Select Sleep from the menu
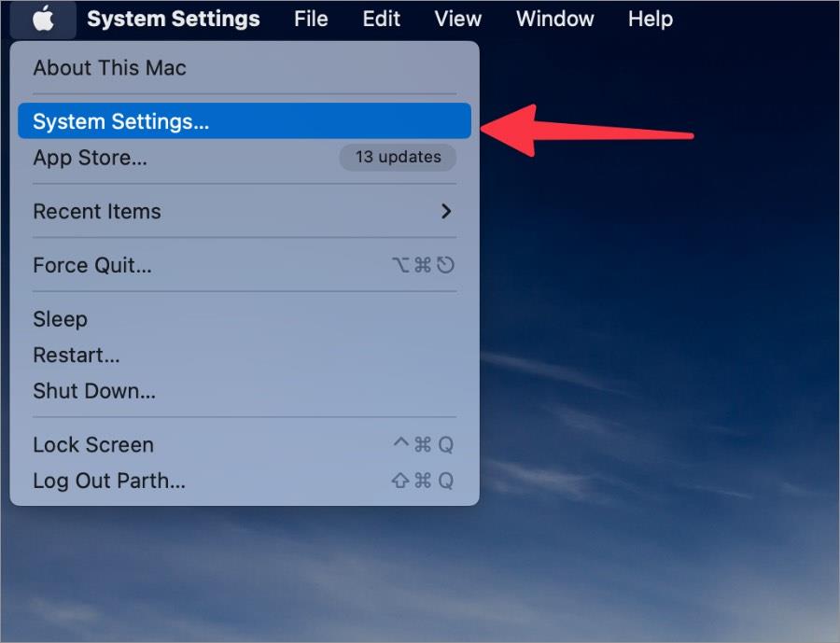The width and height of the screenshot is (840, 643). tap(245, 319)
